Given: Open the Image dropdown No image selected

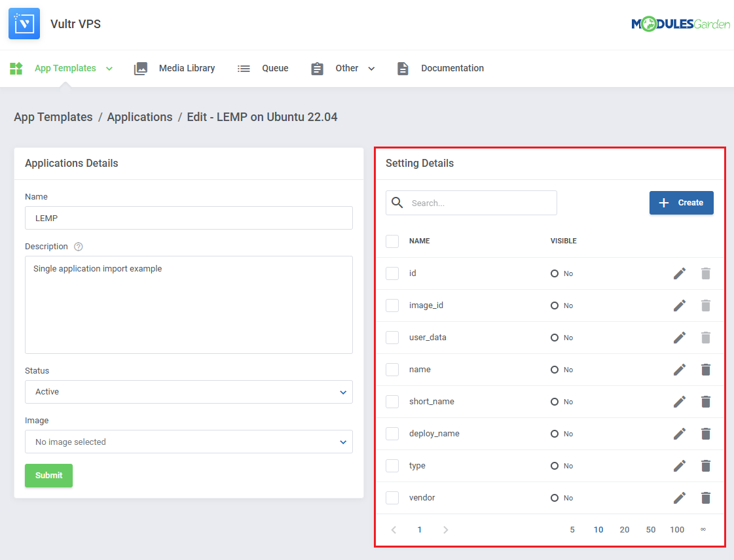Looking at the screenshot, I should (x=189, y=442).
